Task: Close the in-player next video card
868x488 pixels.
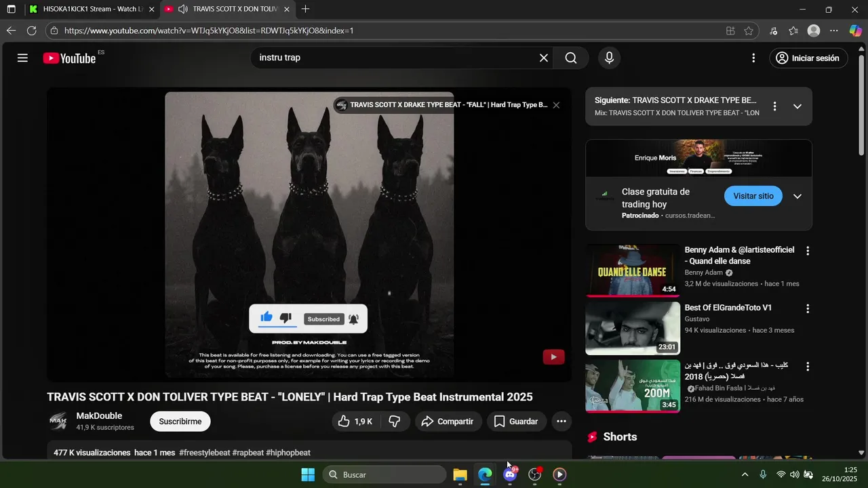Action: pyautogui.click(x=556, y=105)
